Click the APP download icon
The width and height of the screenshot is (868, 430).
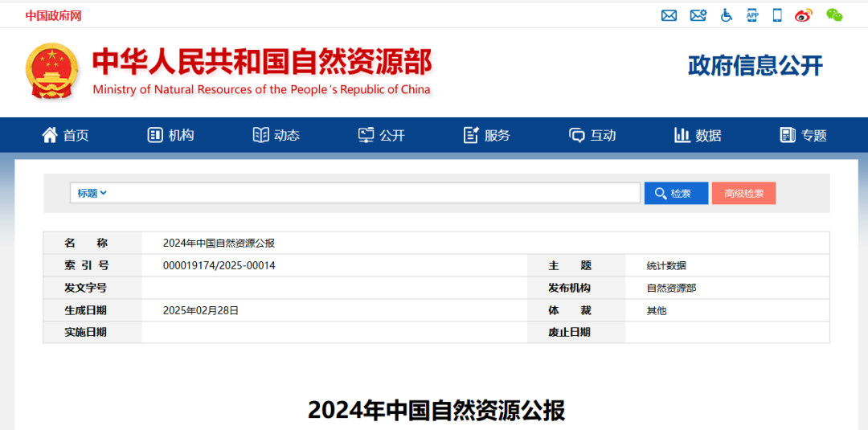click(x=752, y=15)
